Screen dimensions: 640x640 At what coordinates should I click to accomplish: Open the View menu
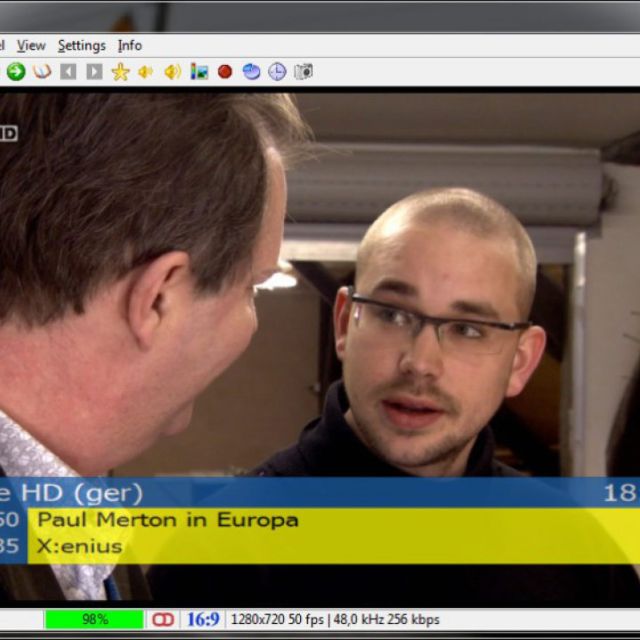coord(31,45)
